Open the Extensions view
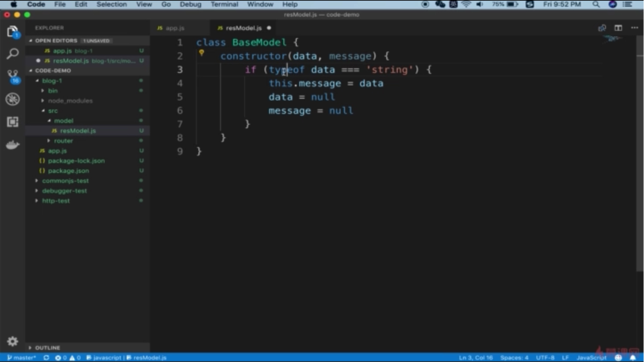The height and width of the screenshot is (362, 644). 12,122
